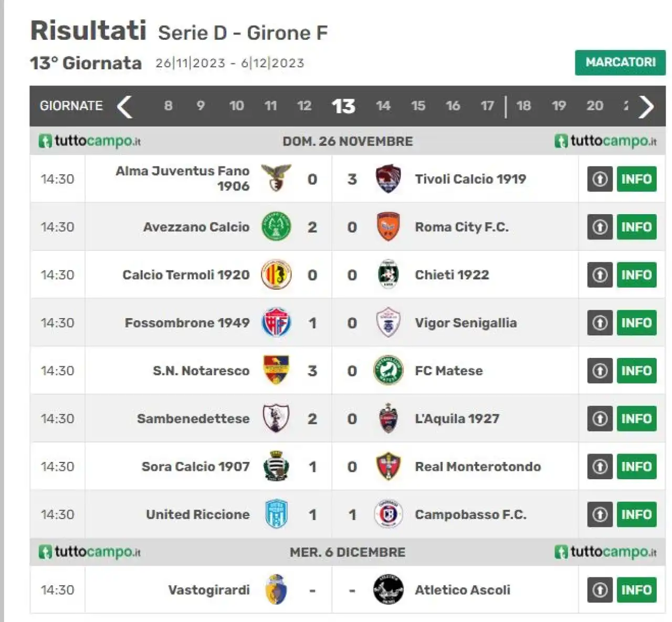Open the Sora Calcio 1907 team link

(x=195, y=467)
